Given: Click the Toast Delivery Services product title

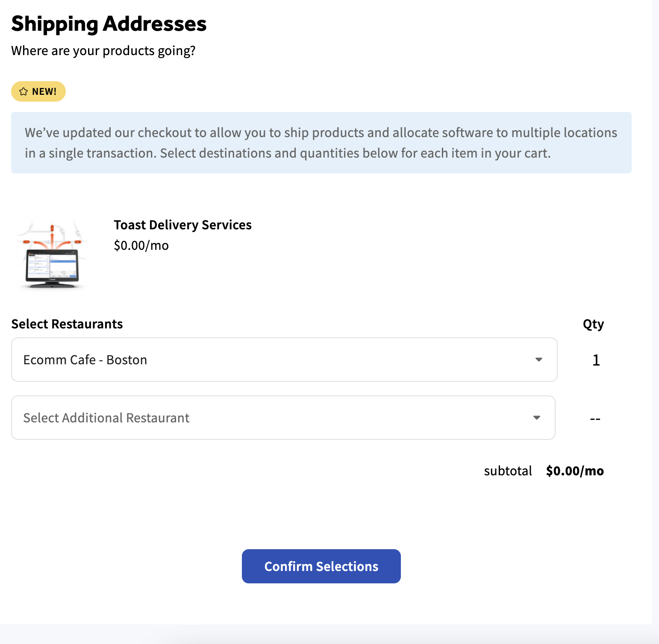Looking at the screenshot, I should (183, 225).
